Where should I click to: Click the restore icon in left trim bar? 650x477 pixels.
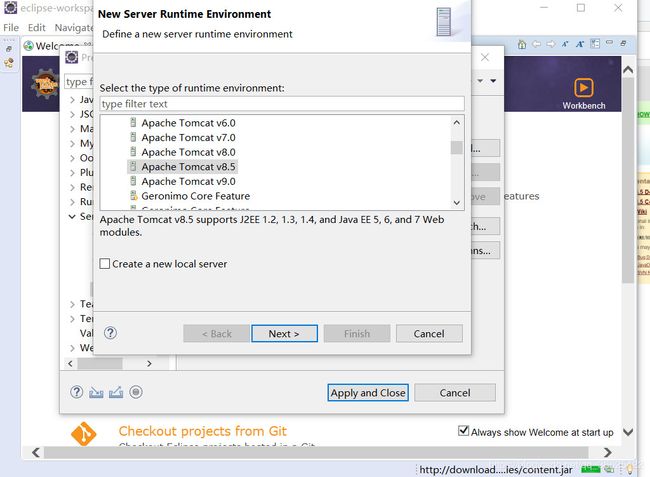click(x=9, y=48)
